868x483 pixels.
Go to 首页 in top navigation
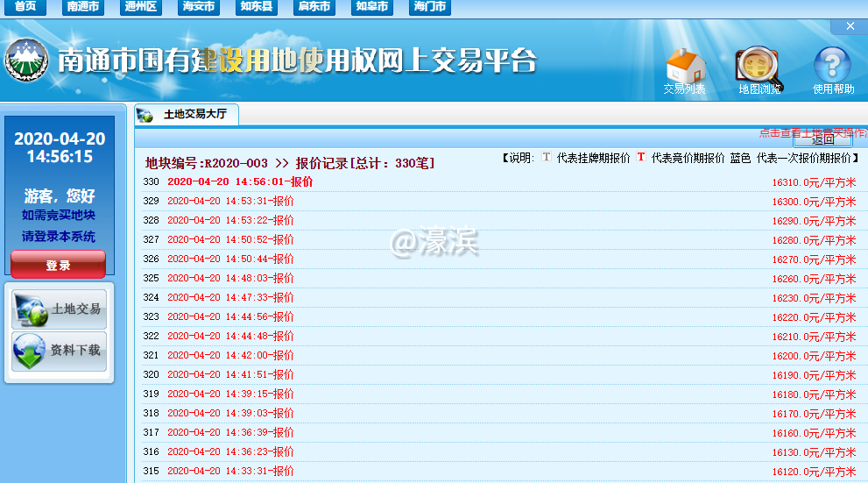pos(25,7)
